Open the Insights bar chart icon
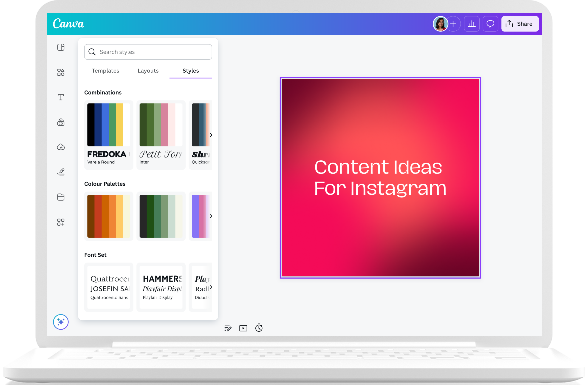This screenshot has width=588, height=385. click(x=472, y=24)
